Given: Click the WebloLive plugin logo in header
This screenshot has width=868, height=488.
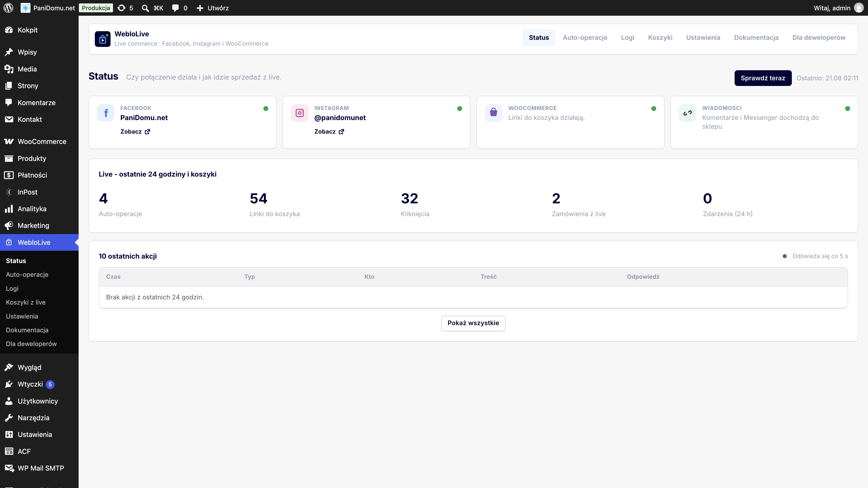Looking at the screenshot, I should [102, 39].
